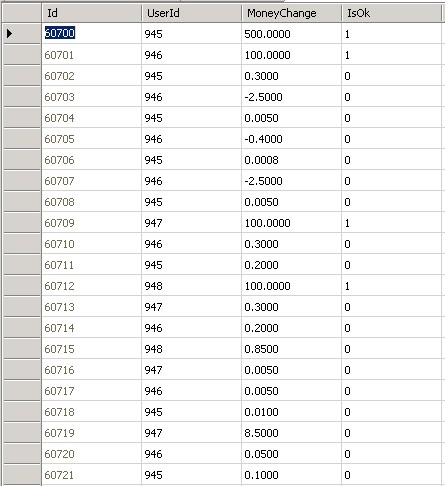This screenshot has width=445, height=486.
Task: Click MoneyChange cell showing 8.5000
Action: click(x=291, y=433)
